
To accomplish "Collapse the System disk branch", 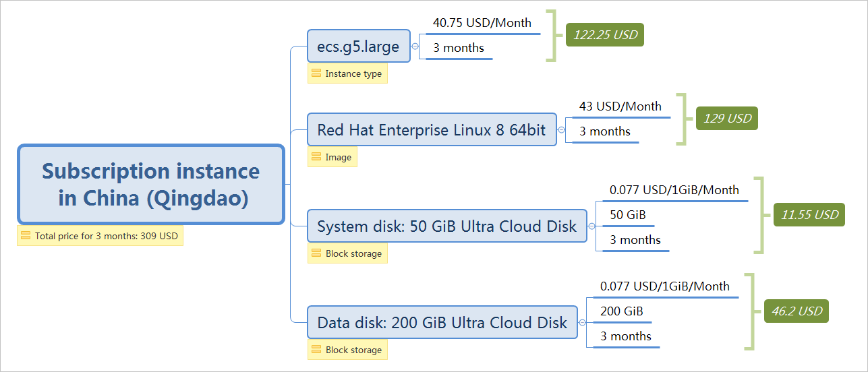I will click(591, 226).
